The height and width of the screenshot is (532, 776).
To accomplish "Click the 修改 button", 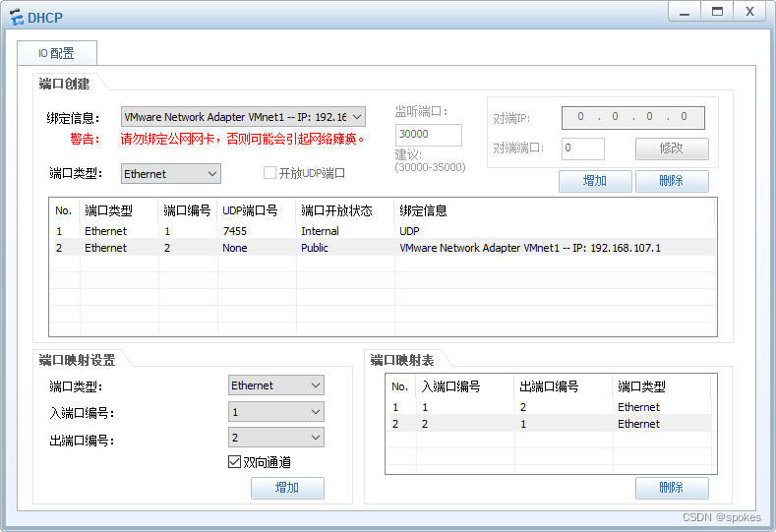I will (672, 148).
